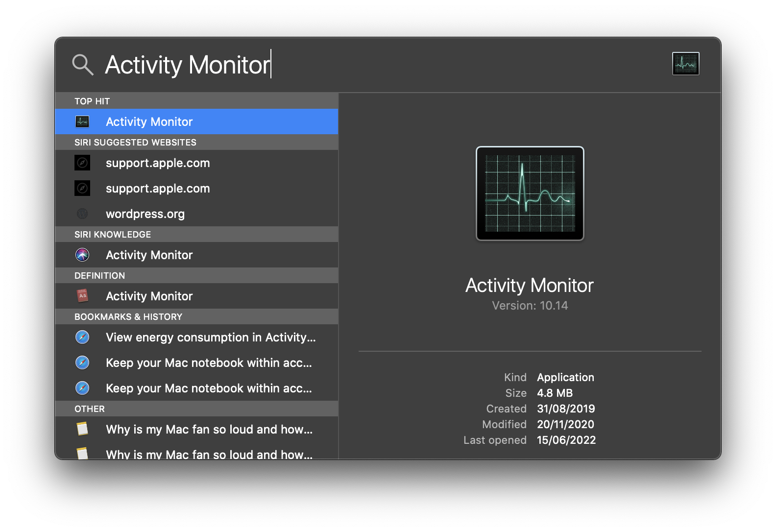This screenshot has width=776, height=532.
Task: Click the Notes icon of first Mac fan result
Action: tap(82, 429)
